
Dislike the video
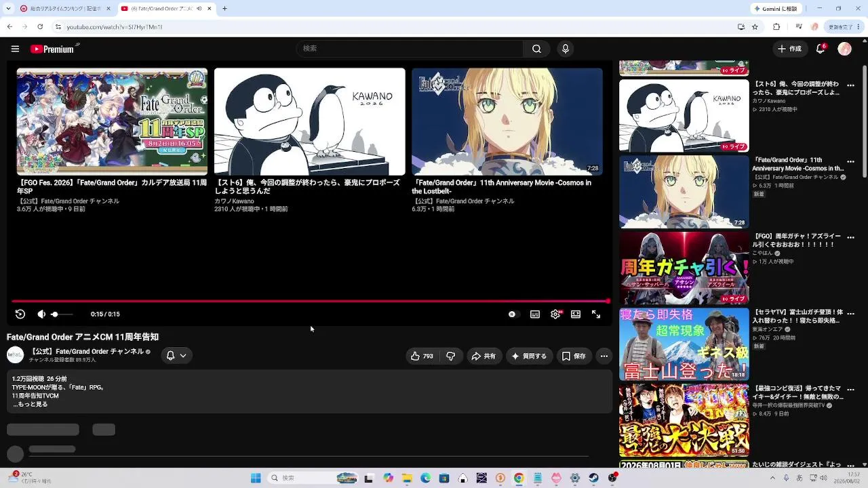pyautogui.click(x=450, y=356)
